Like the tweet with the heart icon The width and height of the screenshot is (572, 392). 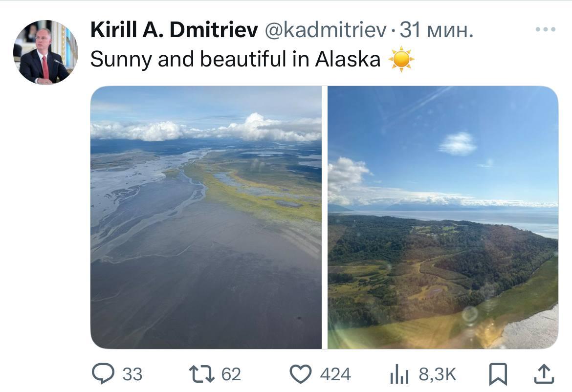tap(301, 374)
